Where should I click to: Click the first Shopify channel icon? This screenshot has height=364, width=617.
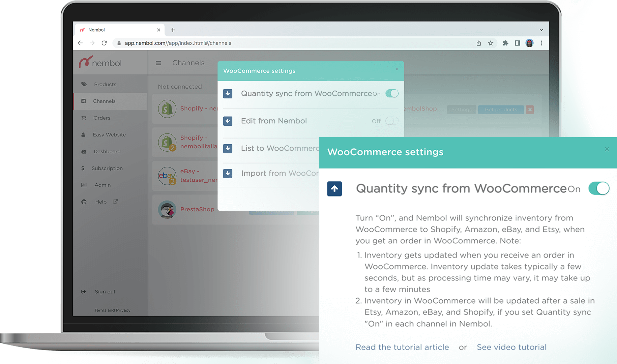tap(167, 109)
